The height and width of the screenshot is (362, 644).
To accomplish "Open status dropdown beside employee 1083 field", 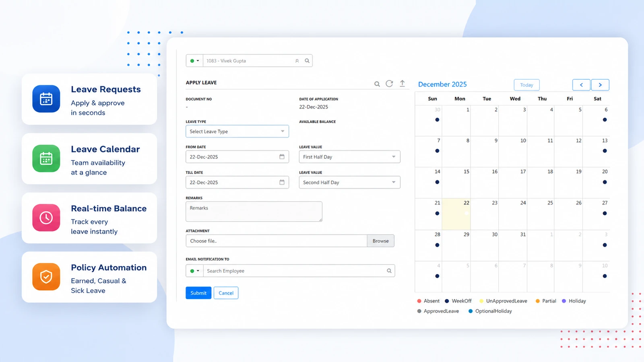I will tap(194, 61).
